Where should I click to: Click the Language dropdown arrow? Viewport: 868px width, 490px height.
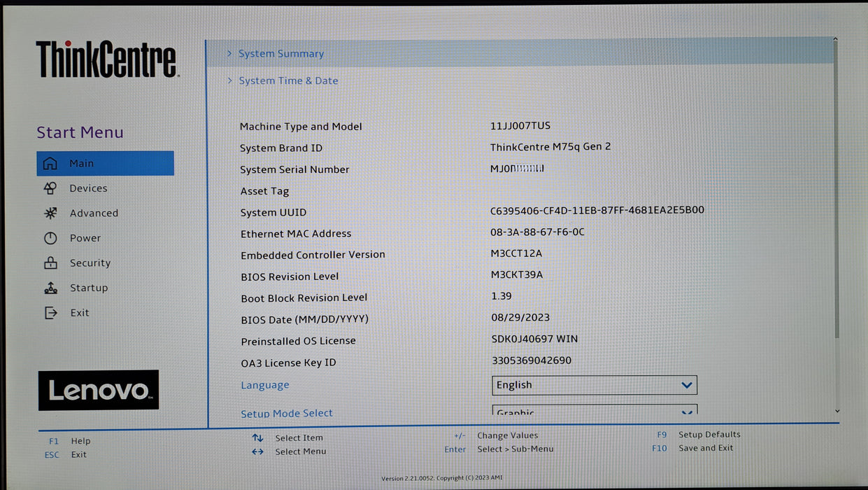pyautogui.click(x=687, y=385)
